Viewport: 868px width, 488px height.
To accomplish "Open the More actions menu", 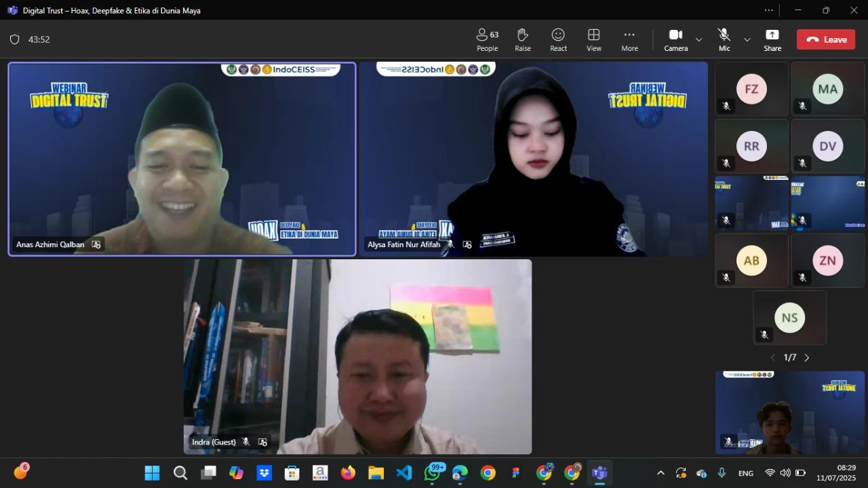I will pos(629,39).
